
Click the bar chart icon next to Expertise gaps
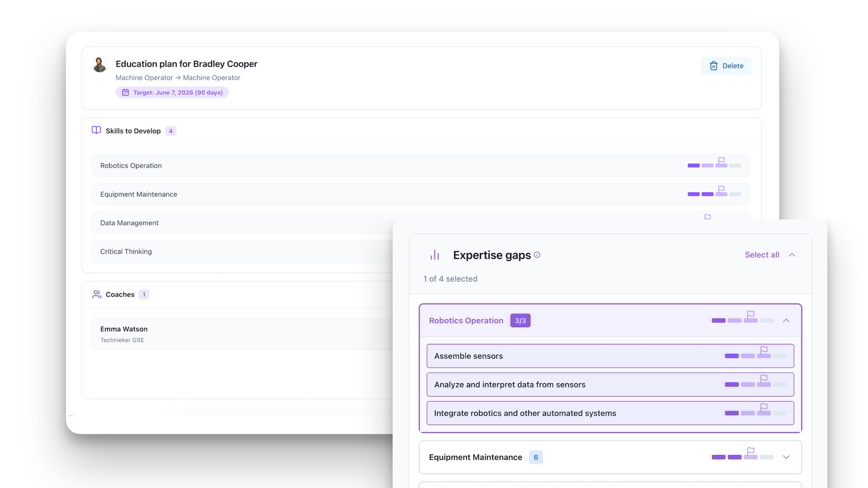coord(434,255)
